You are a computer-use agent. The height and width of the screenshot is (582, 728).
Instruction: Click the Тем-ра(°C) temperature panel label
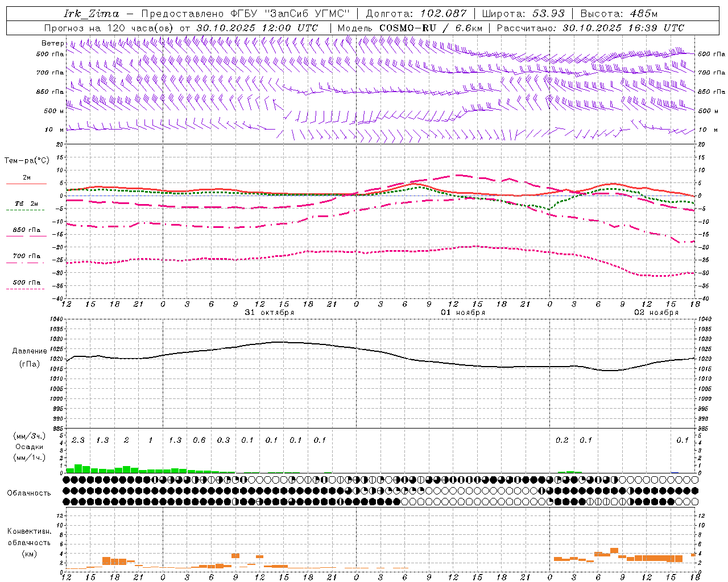(27, 161)
